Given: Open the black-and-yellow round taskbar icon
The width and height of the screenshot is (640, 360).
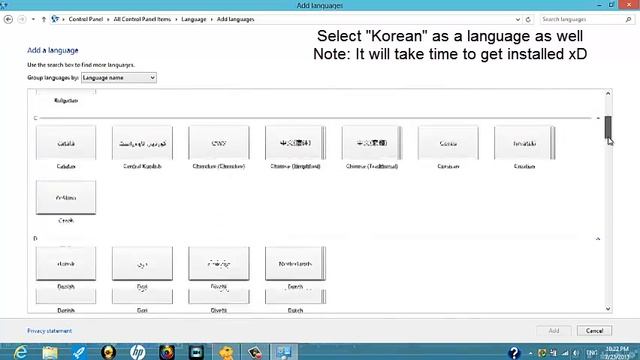Looking at the screenshot, I should point(109,352).
